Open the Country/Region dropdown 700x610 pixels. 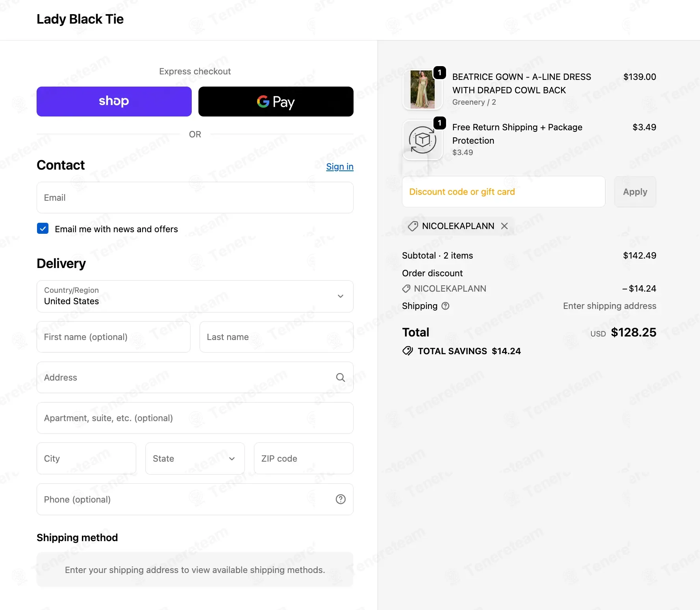click(x=195, y=296)
